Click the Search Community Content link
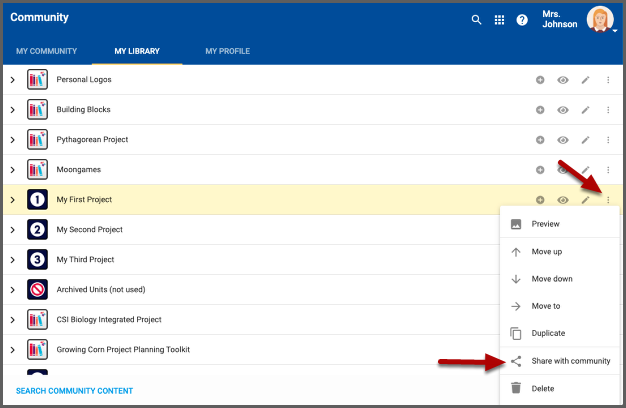Image resolution: width=626 pixels, height=408 pixels. [74, 391]
